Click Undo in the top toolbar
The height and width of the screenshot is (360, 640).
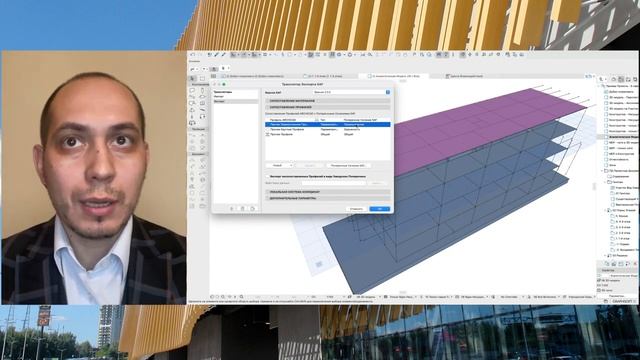pos(193,55)
